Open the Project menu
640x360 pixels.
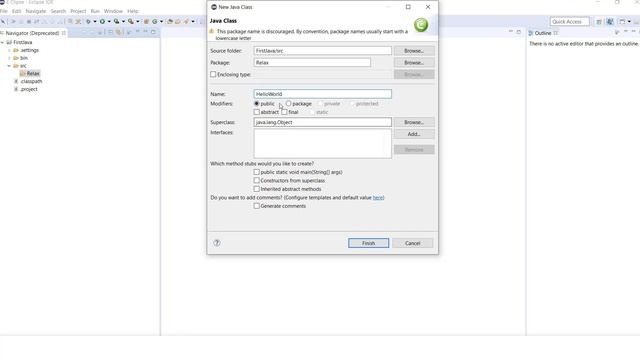pyautogui.click(x=78, y=11)
